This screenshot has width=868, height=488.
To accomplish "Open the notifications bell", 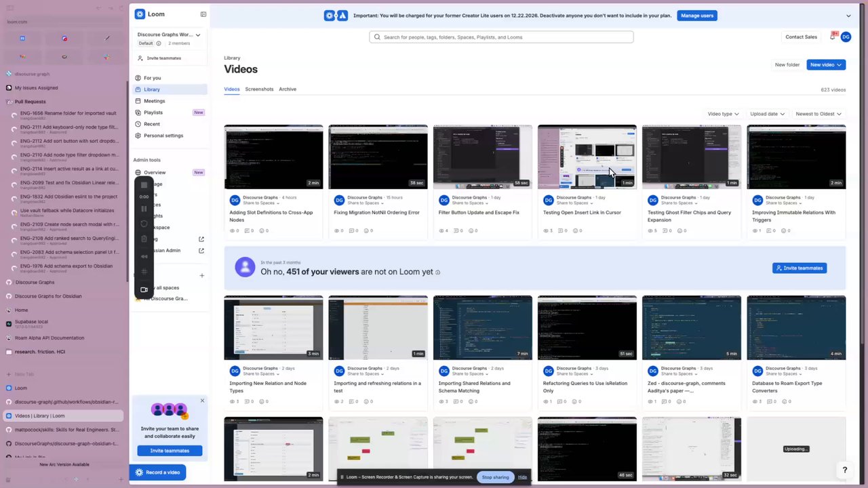I will click(x=833, y=37).
